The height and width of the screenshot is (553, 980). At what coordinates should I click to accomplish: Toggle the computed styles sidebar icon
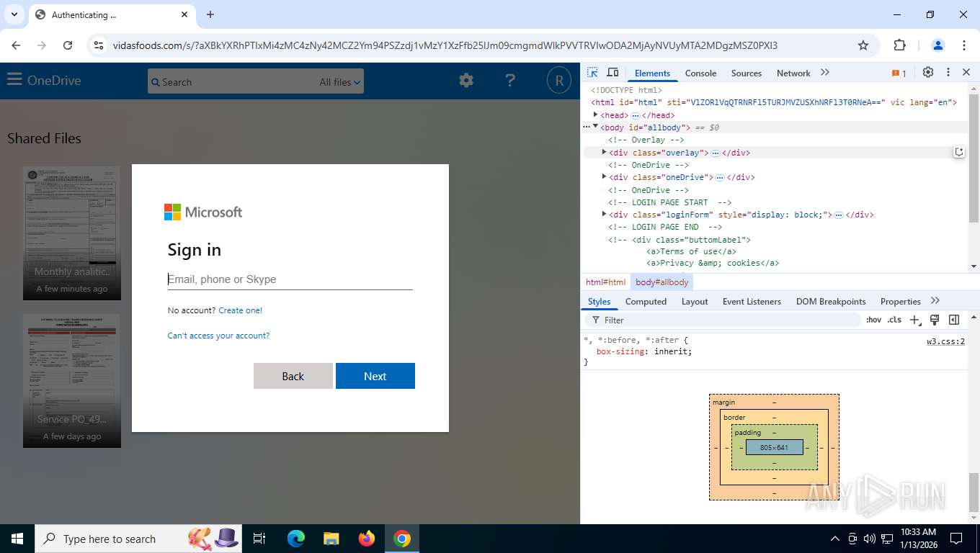point(954,320)
